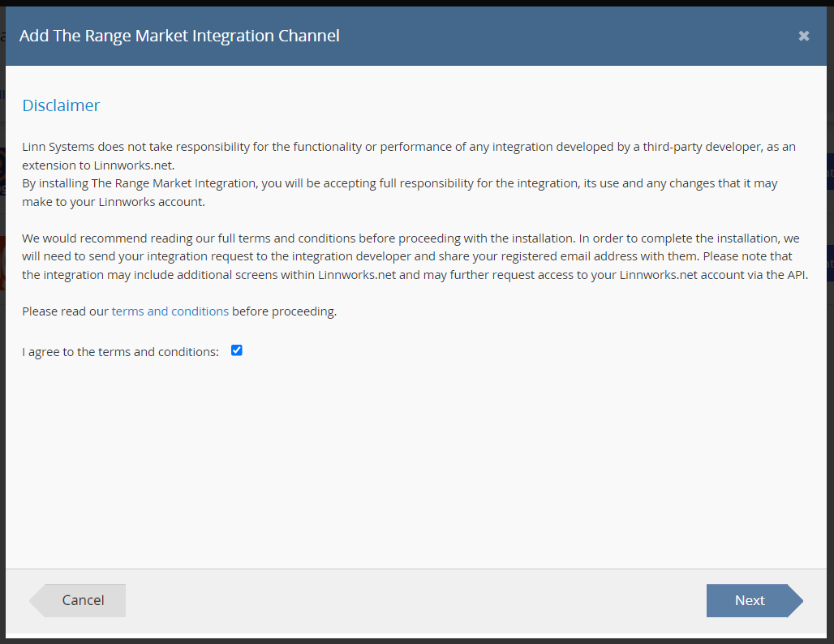This screenshot has height=644, width=834.
Task: Click 'extension to Linnworks.net.' in first paragraph
Action: tap(97, 165)
